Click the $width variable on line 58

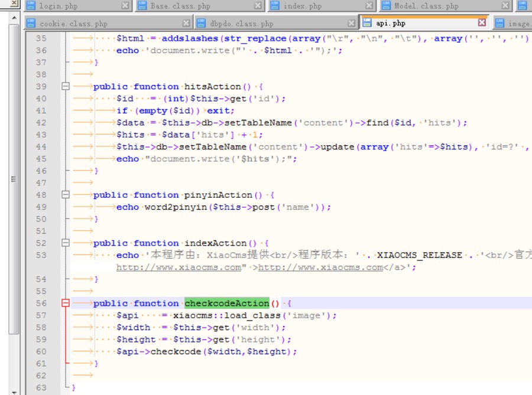point(134,328)
